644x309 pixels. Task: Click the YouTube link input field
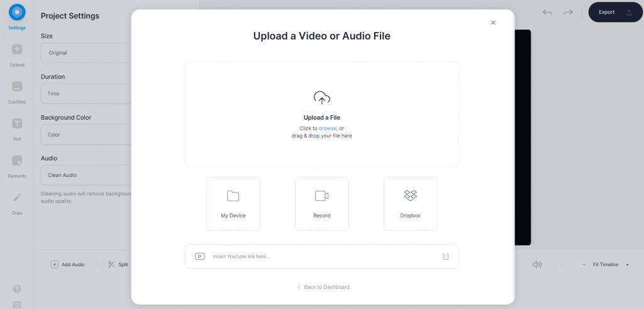click(321, 256)
